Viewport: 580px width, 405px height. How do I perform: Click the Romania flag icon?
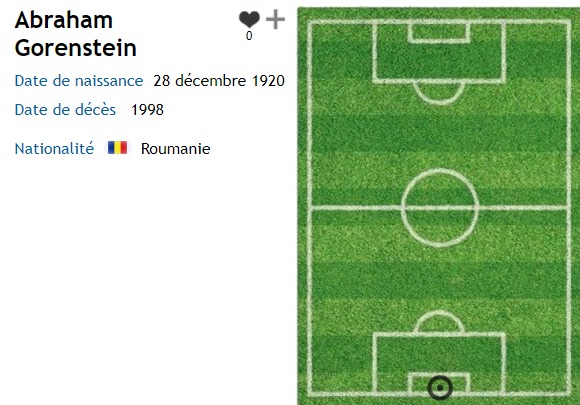point(118,148)
